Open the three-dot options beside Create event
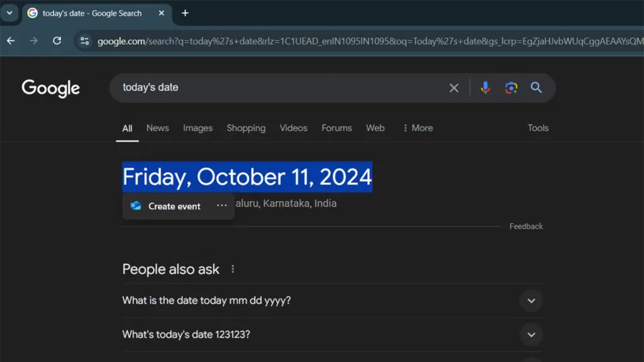The height and width of the screenshot is (362, 644). point(222,206)
